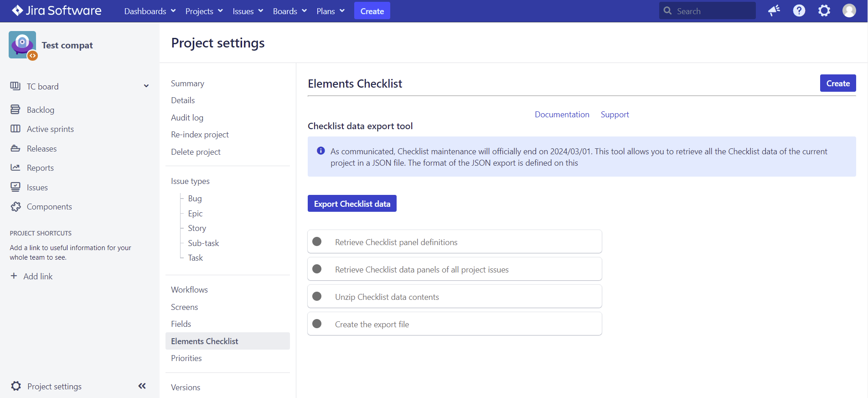
Task: Select the Sub-task issue type
Action: point(203,243)
